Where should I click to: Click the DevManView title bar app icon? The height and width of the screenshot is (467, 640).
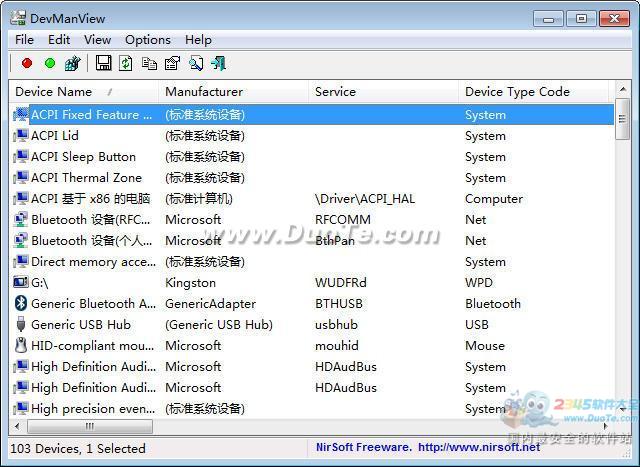pyautogui.click(x=18, y=18)
